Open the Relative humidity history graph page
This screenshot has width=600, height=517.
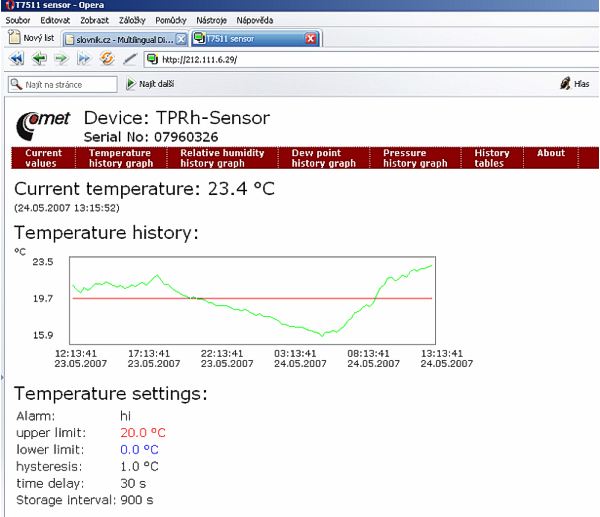pyautogui.click(x=225, y=158)
